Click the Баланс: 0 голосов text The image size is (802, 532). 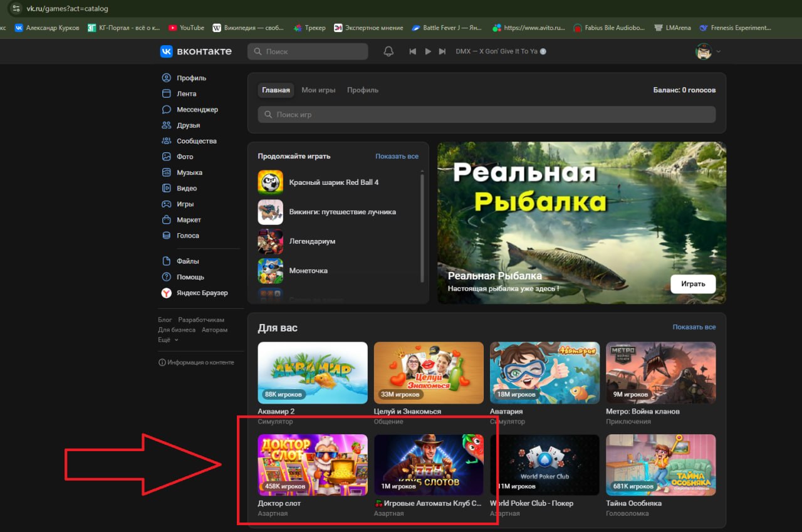684,90
